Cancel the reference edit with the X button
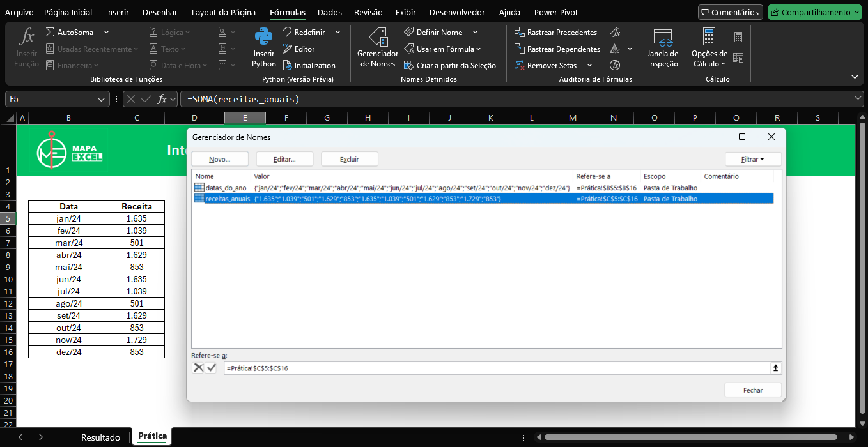 199,368
